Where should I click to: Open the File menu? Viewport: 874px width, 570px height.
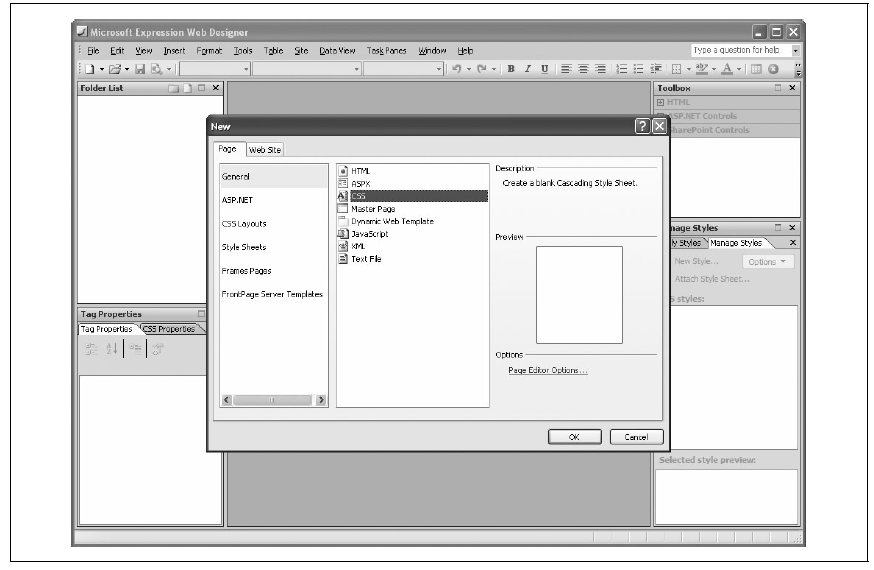coord(93,51)
